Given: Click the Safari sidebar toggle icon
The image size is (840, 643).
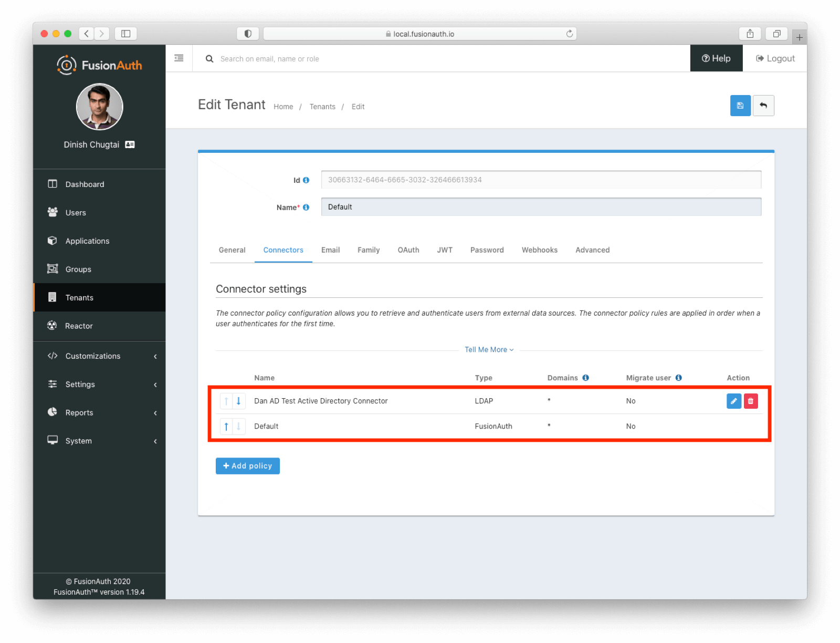Looking at the screenshot, I should (126, 34).
